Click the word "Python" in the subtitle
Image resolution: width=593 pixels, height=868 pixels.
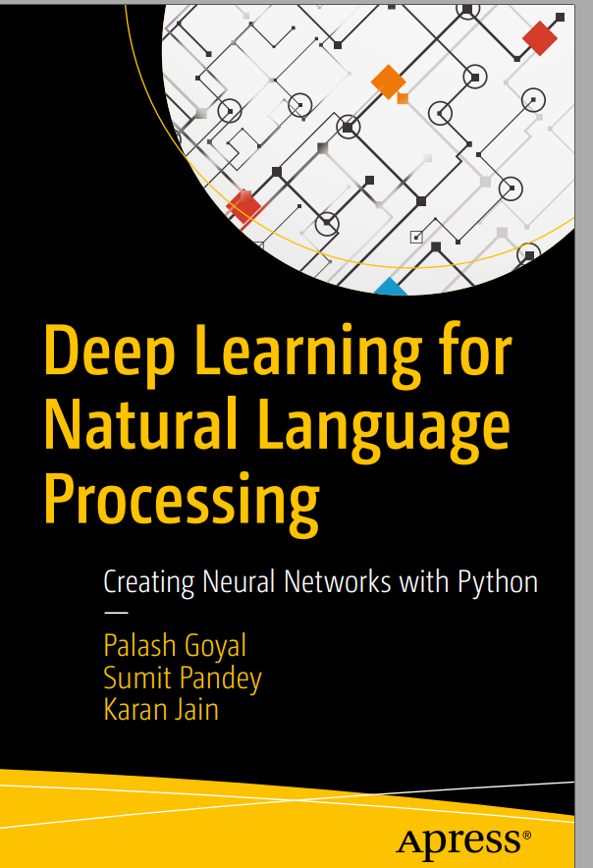498,582
